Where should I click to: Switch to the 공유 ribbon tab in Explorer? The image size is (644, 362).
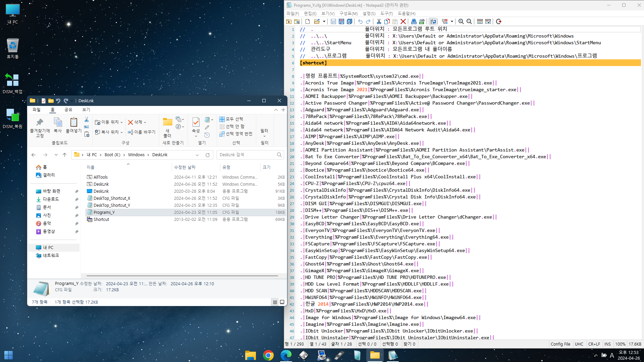coord(68,110)
